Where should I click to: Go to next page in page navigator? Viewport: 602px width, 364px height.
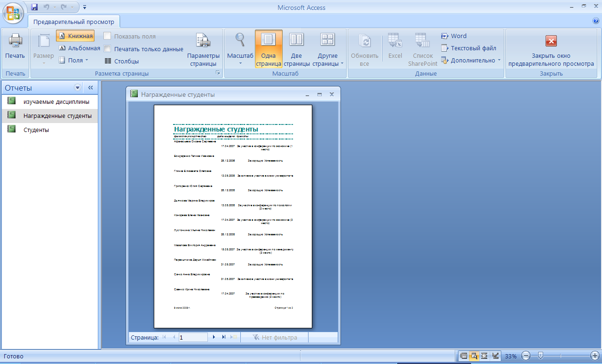pos(214,337)
